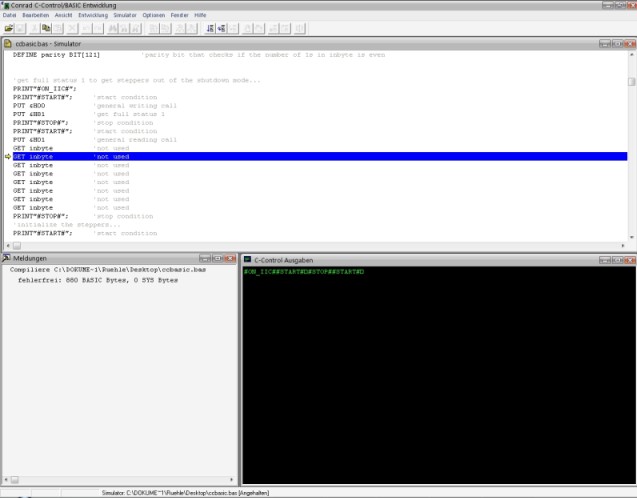Click the comment 'initialize the steppers...
Image resolution: width=637 pixels, height=498 pixels.
[x=67, y=225]
